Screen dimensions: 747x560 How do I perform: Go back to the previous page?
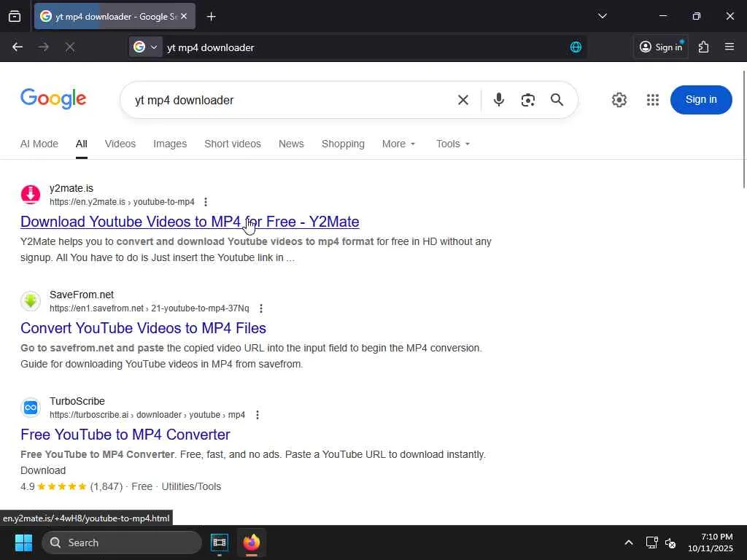(18, 47)
